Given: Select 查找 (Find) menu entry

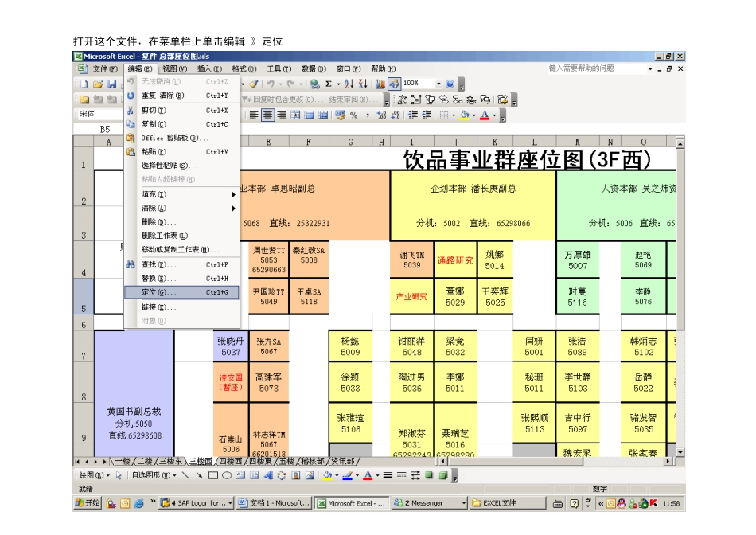Looking at the screenshot, I should click(x=181, y=265).
